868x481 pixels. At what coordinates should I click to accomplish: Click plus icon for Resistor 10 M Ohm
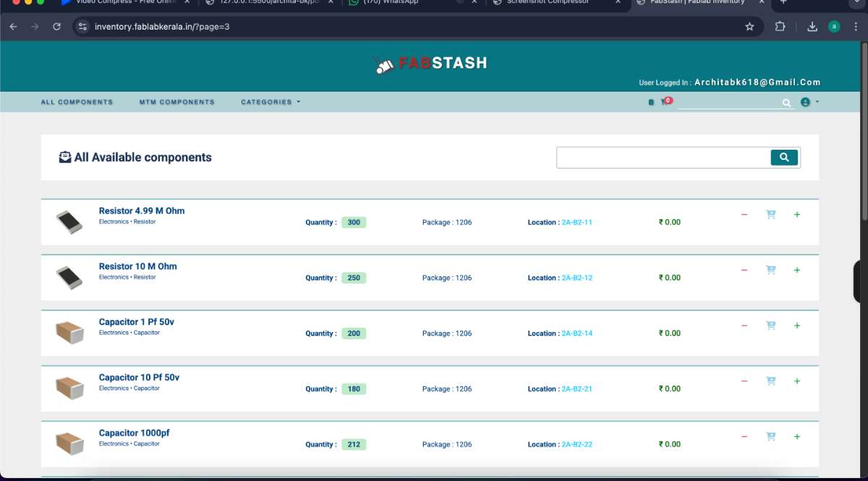pos(797,271)
